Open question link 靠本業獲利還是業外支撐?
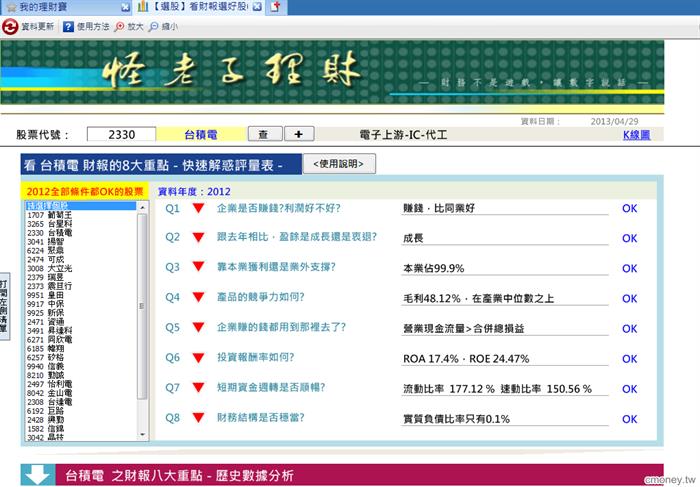 click(x=276, y=267)
